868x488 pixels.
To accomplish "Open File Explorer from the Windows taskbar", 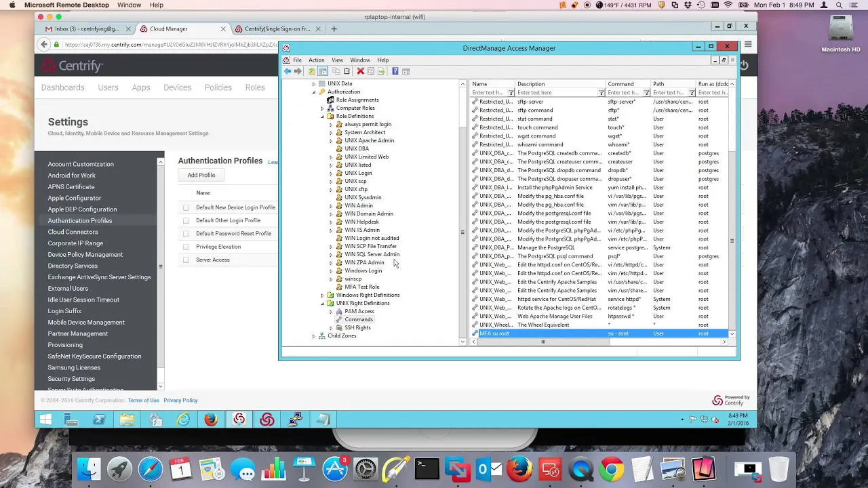I will [x=127, y=420].
